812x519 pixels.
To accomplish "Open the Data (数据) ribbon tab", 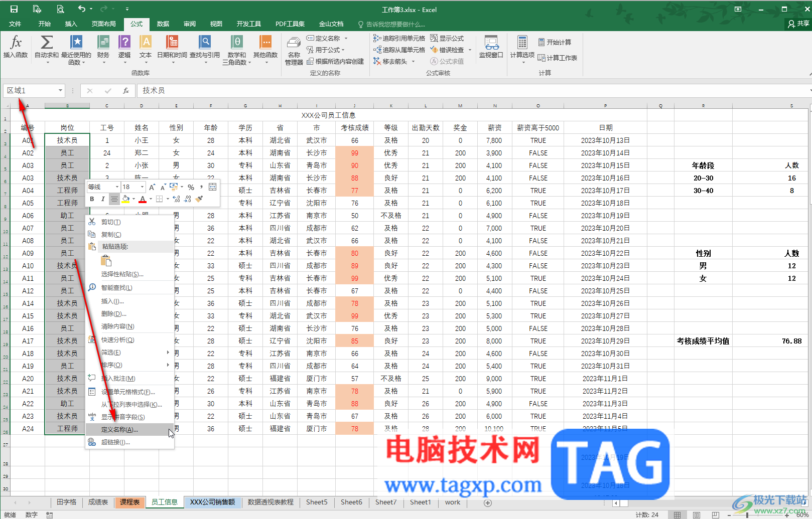I will coord(163,24).
